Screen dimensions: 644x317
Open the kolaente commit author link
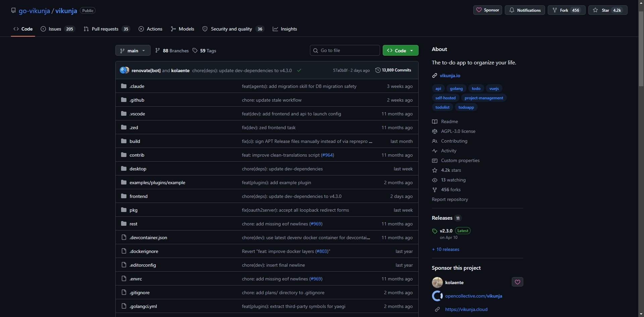(180, 70)
